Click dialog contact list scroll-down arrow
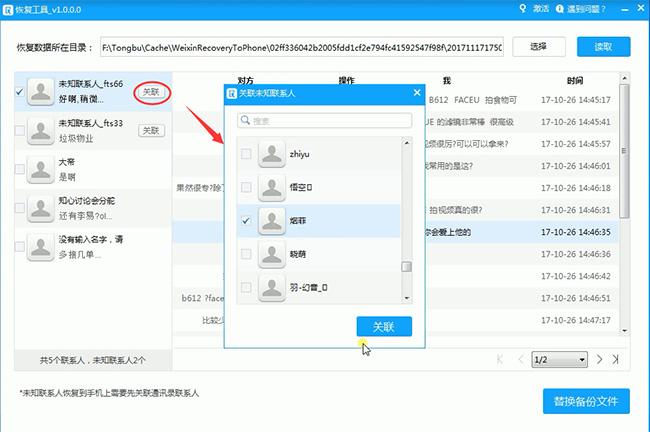Viewport: 650px width, 432px height. pyautogui.click(x=407, y=298)
